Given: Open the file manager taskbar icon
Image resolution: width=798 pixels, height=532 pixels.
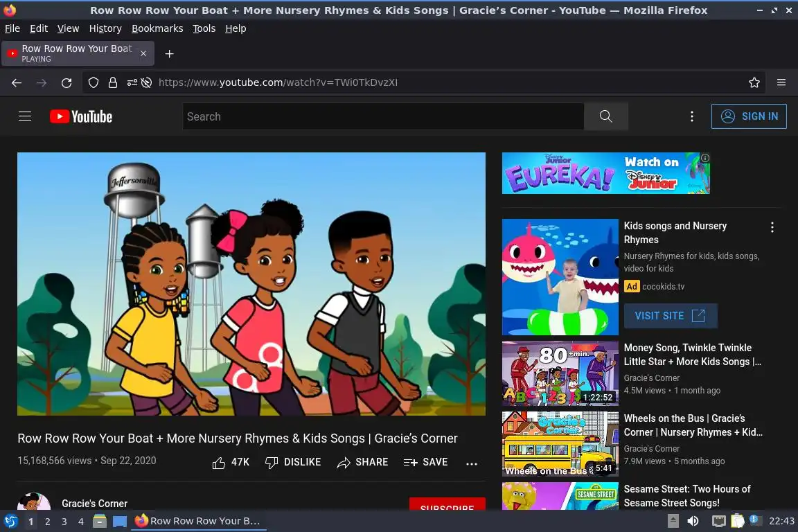Looking at the screenshot, I should point(100,521).
